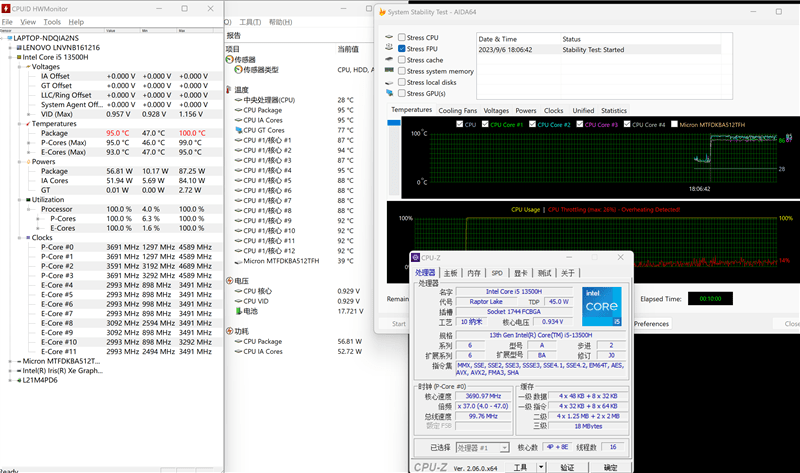The height and width of the screenshot is (473, 800).
Task: Enable the Stress CPU checkbox
Action: (402, 37)
